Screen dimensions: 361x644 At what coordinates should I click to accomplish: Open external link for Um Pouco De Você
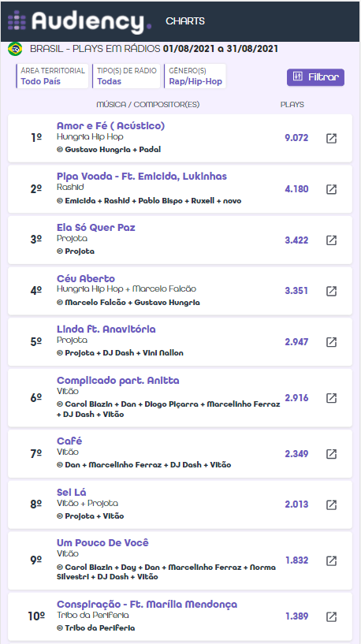331,560
